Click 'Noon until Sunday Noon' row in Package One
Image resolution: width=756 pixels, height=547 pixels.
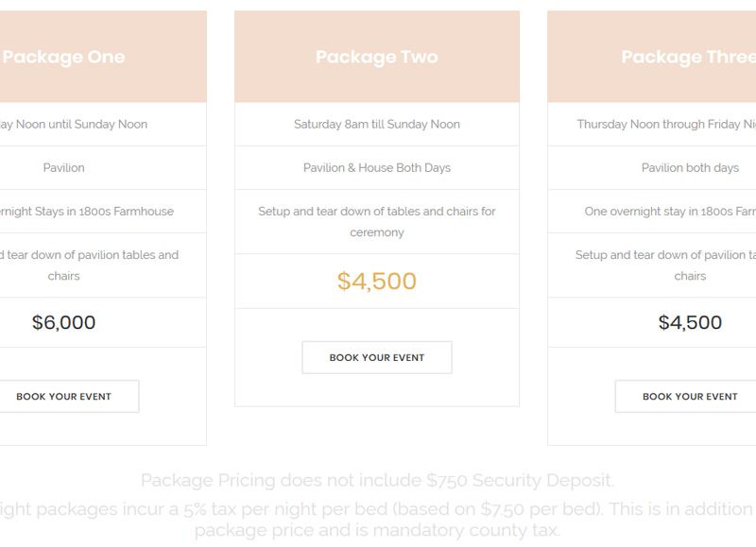coord(103,125)
